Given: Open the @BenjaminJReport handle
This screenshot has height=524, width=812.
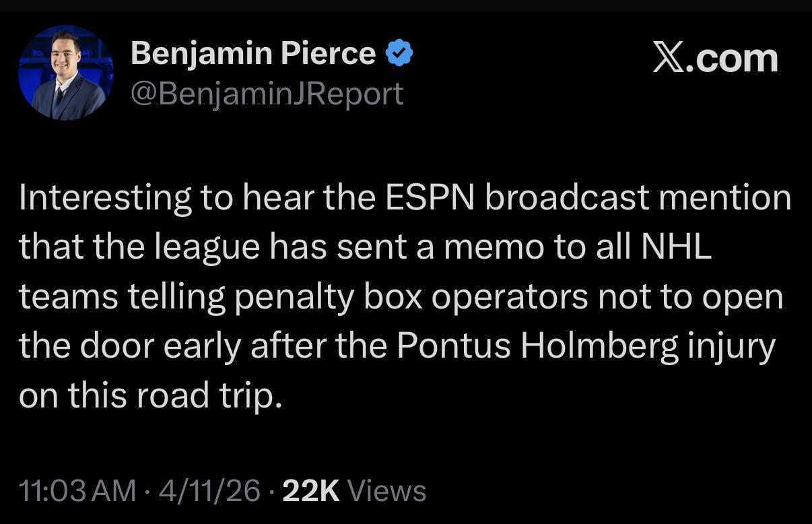Looking at the screenshot, I should (x=267, y=94).
